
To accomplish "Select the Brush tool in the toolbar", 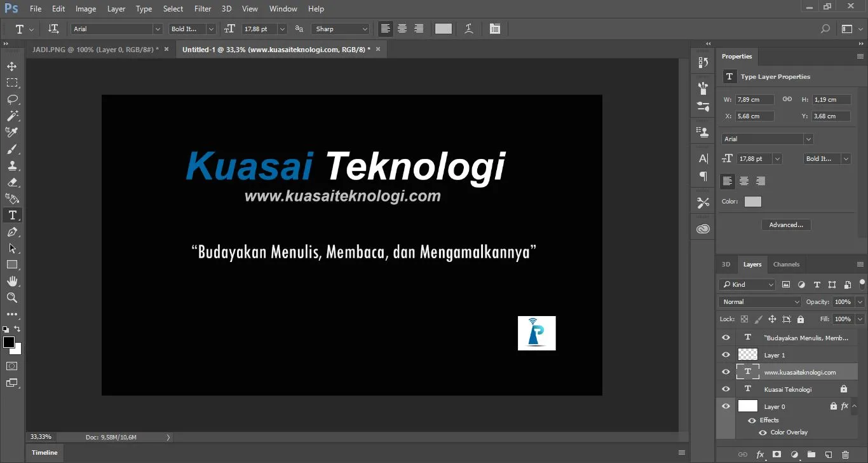I will [x=11, y=149].
